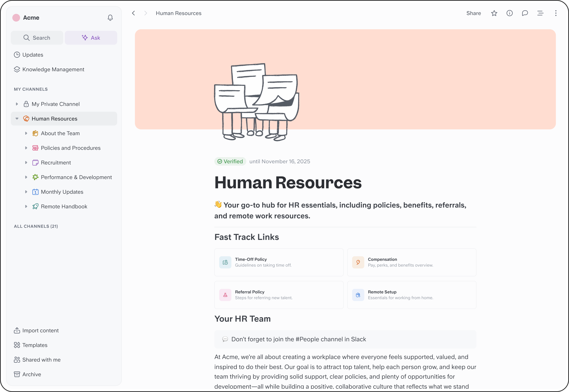Click the My Channels header
The image size is (569, 392).
(31, 89)
